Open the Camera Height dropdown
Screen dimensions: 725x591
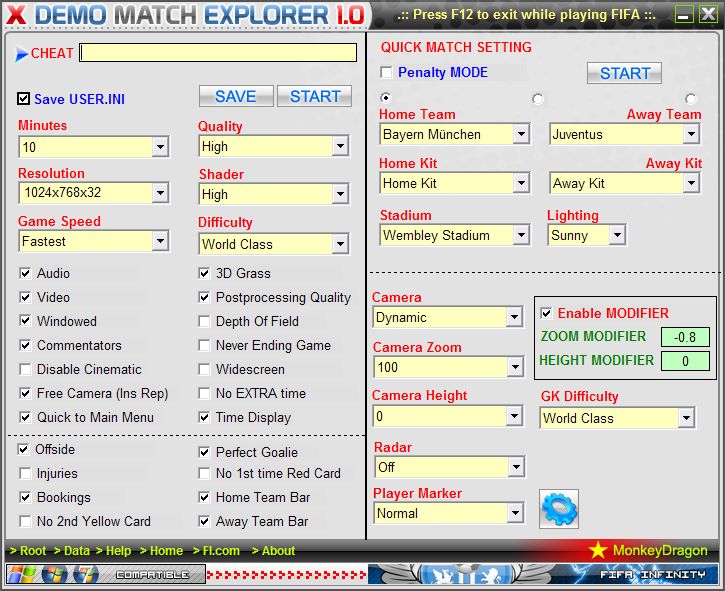(514, 416)
